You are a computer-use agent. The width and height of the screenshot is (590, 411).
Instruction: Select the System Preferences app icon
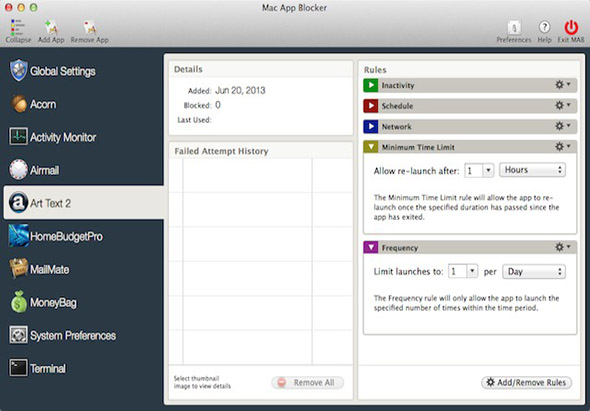18,335
